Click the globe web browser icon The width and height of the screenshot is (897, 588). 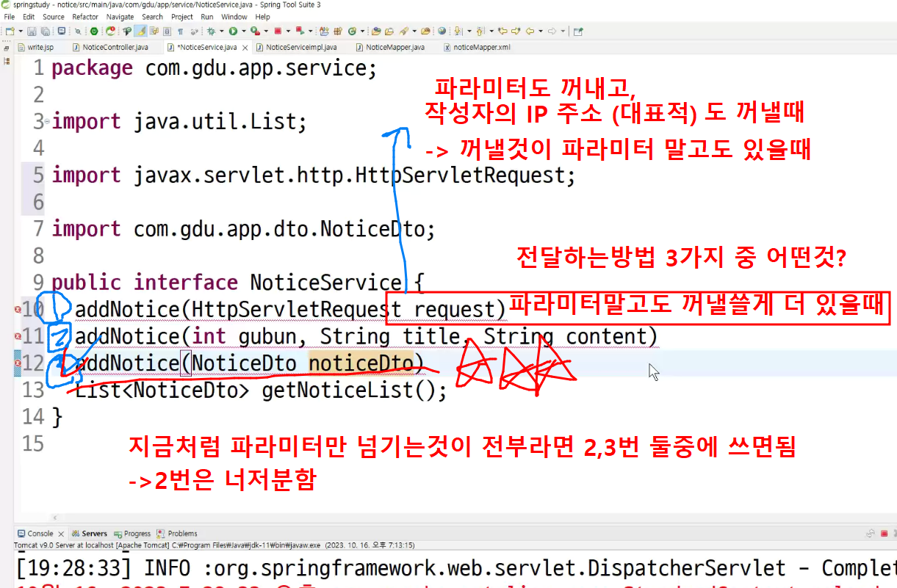442,32
